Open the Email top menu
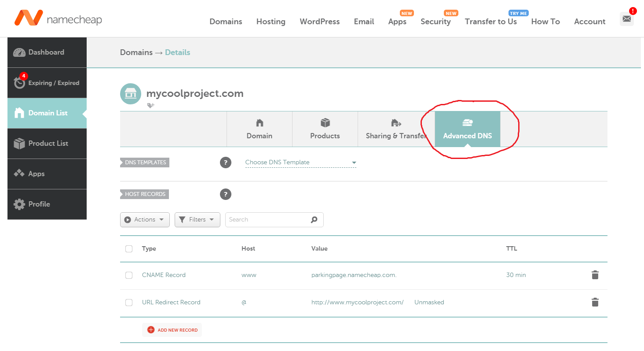 pyautogui.click(x=364, y=22)
